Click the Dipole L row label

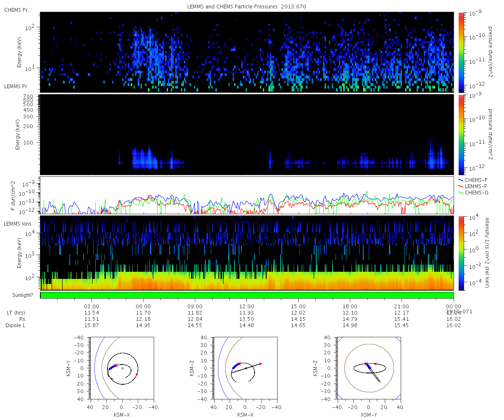pos(15,325)
